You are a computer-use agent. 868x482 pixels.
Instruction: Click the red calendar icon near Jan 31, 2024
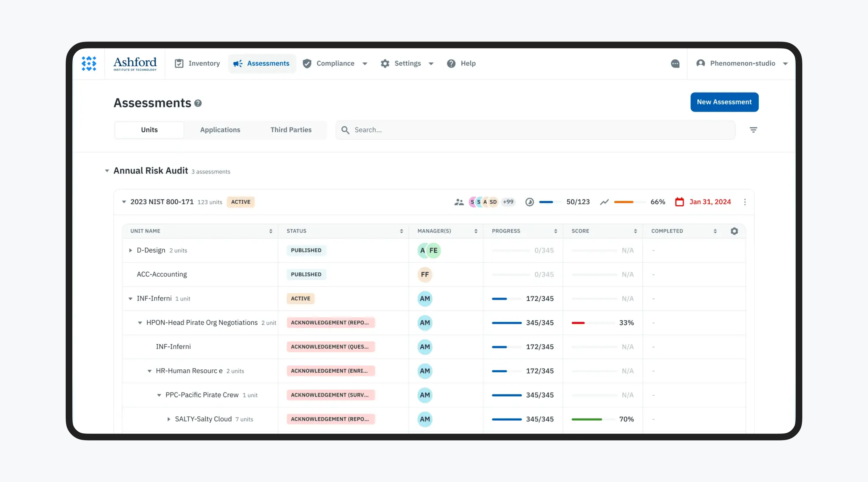coord(679,202)
